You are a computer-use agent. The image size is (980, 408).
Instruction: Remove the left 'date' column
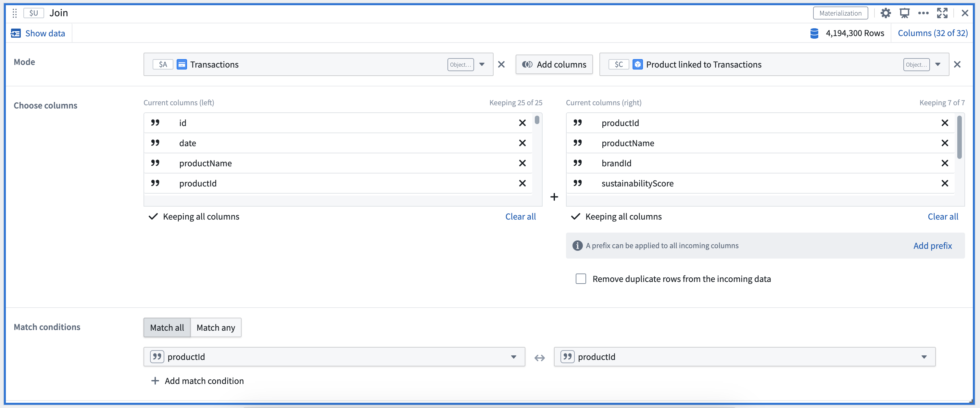tap(522, 143)
